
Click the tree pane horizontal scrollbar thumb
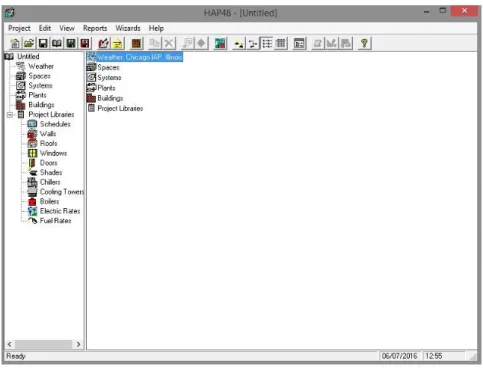(44, 344)
